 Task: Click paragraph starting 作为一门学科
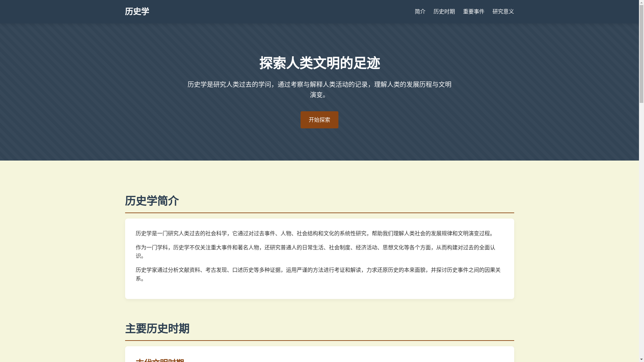coord(315,252)
